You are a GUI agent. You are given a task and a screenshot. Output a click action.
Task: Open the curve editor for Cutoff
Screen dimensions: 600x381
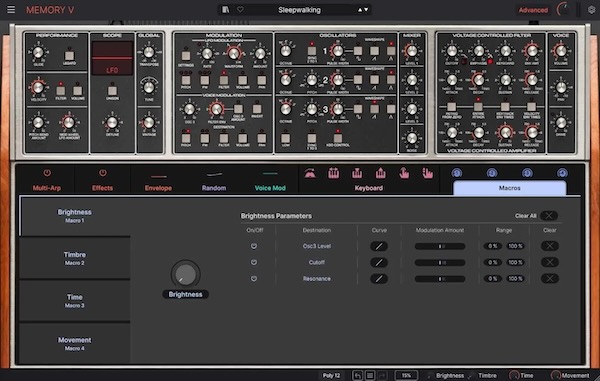(379, 262)
